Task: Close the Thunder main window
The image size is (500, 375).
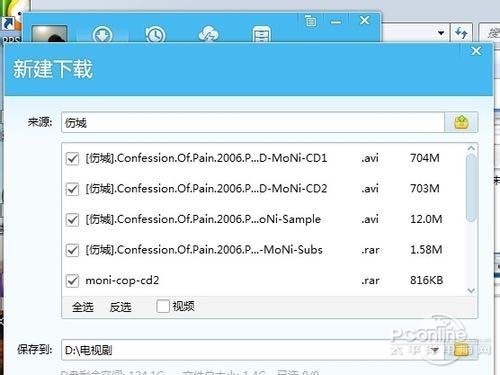Action: coord(365,21)
